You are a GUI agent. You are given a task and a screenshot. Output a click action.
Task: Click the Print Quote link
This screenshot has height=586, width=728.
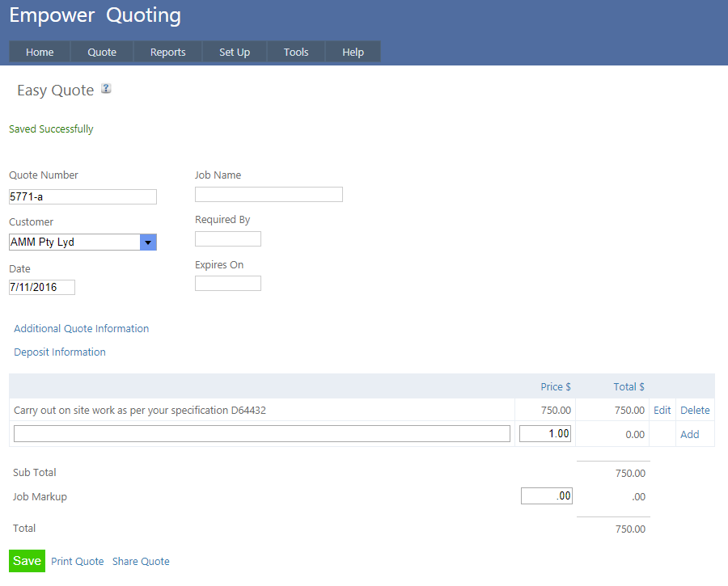click(x=78, y=562)
